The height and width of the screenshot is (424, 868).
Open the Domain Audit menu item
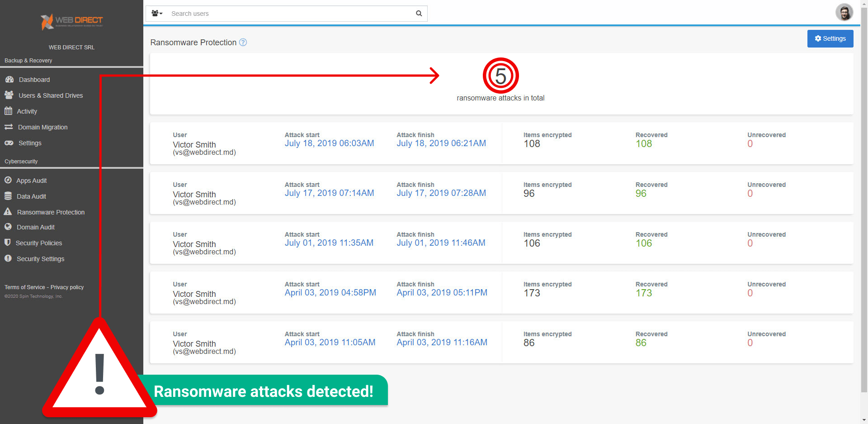pyautogui.click(x=35, y=227)
